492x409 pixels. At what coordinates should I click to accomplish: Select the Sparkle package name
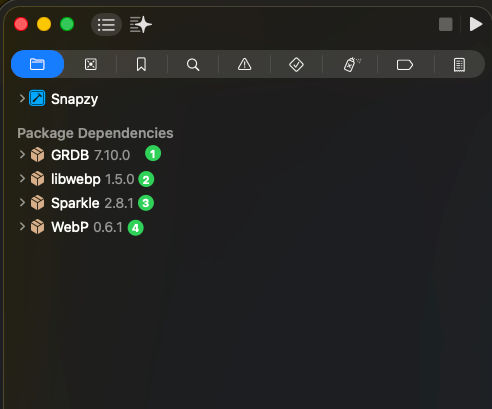pyautogui.click(x=75, y=203)
